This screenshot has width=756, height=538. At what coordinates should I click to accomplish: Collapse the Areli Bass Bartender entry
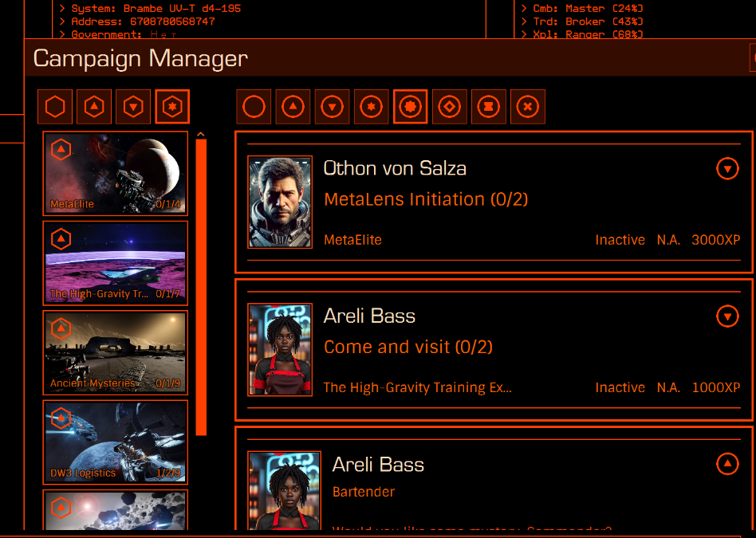(727, 464)
